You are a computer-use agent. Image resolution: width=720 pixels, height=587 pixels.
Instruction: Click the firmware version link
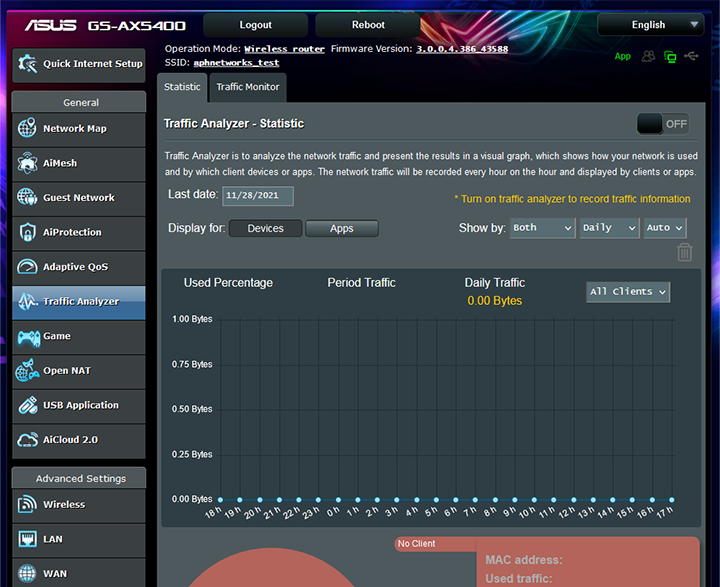tap(461, 49)
